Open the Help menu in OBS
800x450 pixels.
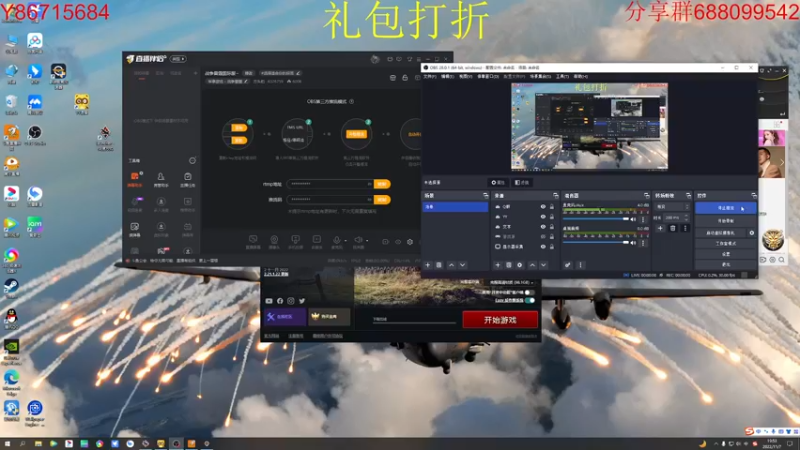pyautogui.click(x=581, y=77)
